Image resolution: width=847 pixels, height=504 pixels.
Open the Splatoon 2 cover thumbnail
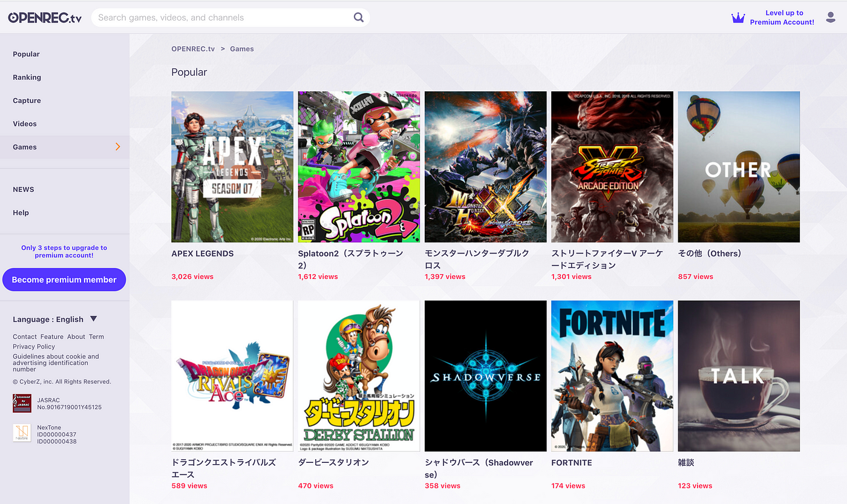(x=359, y=167)
